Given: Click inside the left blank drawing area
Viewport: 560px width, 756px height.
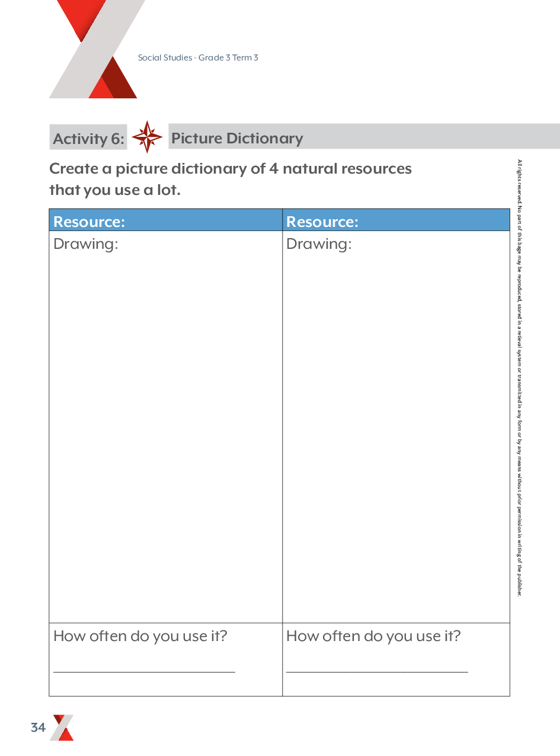Looking at the screenshot, I should (x=166, y=427).
